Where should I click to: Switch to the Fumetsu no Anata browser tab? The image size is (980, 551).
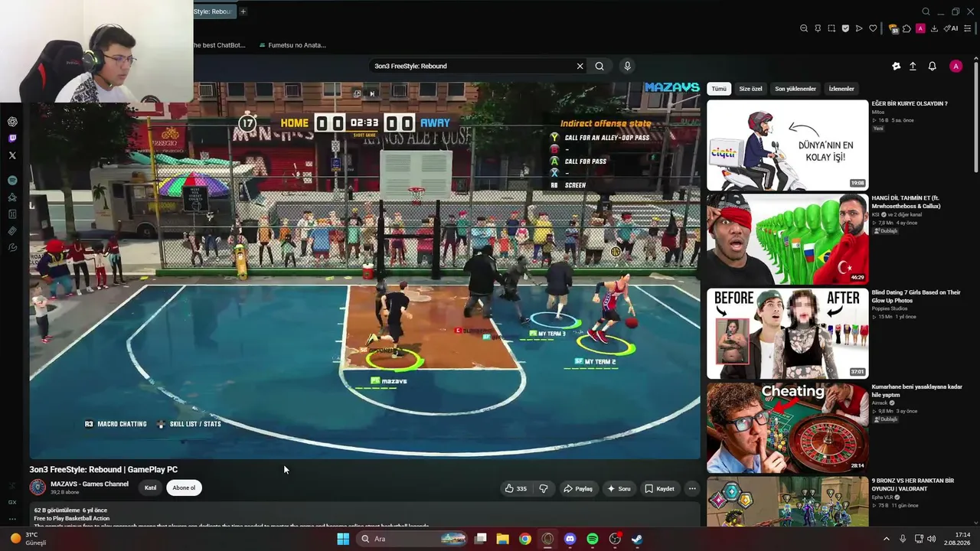point(292,45)
